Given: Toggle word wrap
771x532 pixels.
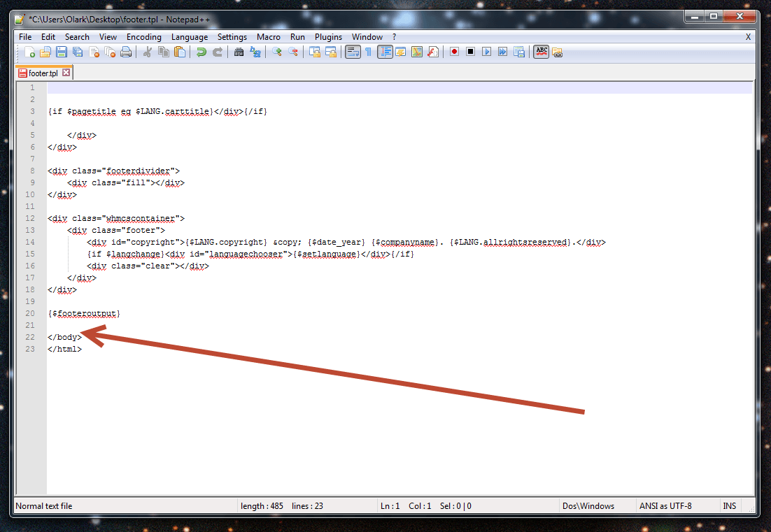Looking at the screenshot, I should tap(353, 51).
